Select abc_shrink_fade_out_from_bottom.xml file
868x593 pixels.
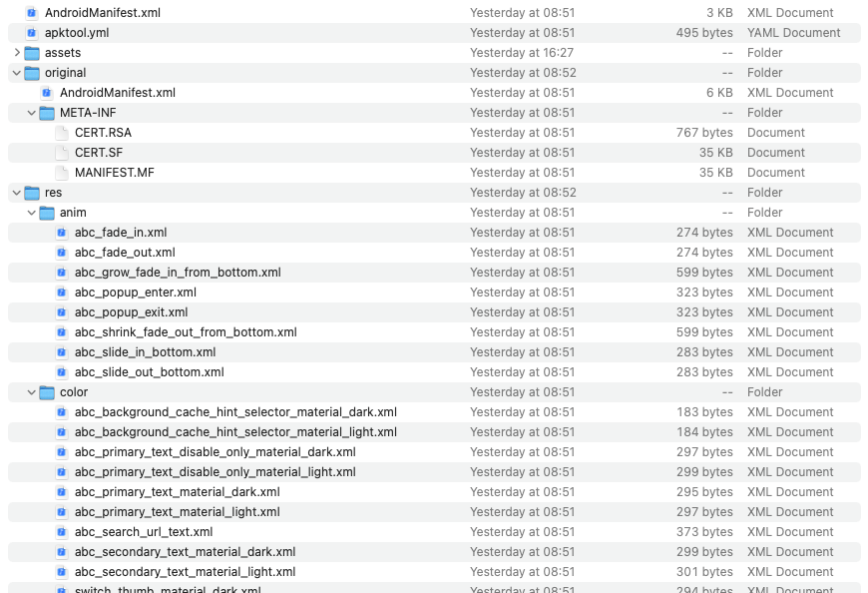tap(185, 332)
